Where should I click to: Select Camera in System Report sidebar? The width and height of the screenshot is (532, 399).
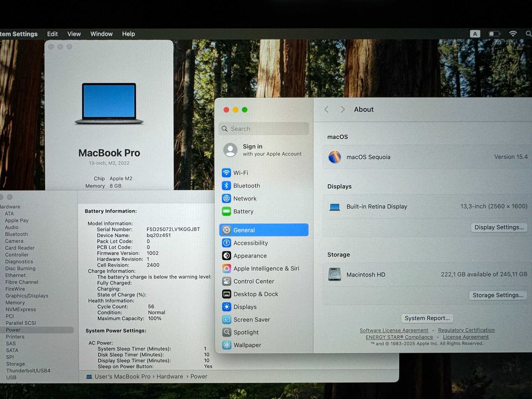click(14, 241)
